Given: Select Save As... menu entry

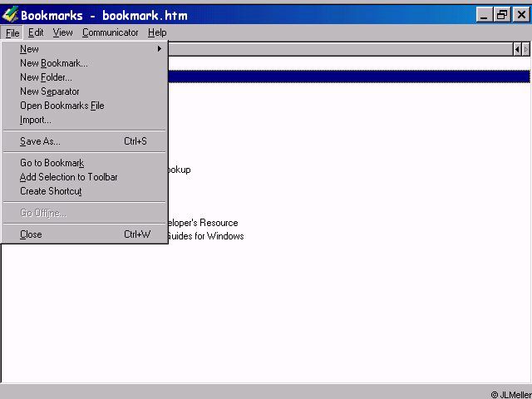Looking at the screenshot, I should [x=85, y=141].
